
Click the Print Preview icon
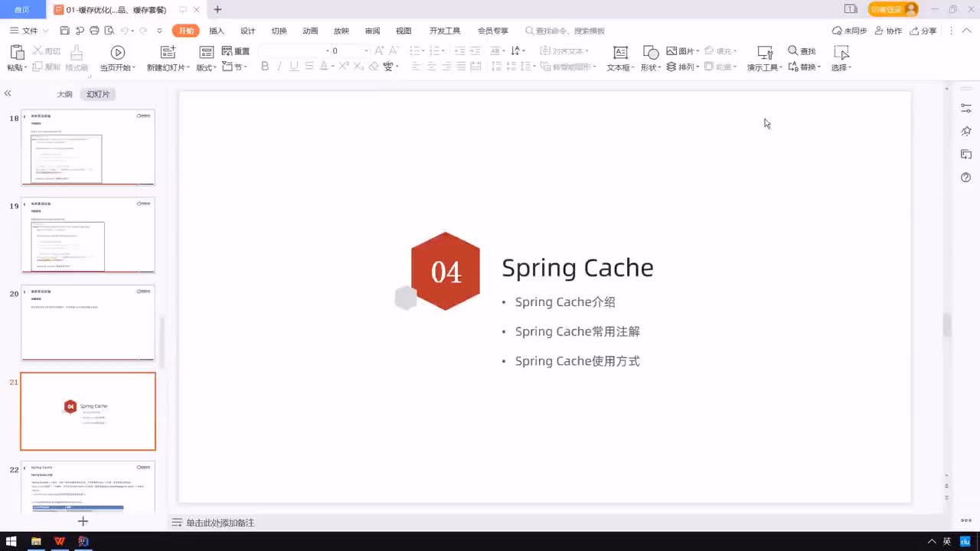pyautogui.click(x=109, y=31)
